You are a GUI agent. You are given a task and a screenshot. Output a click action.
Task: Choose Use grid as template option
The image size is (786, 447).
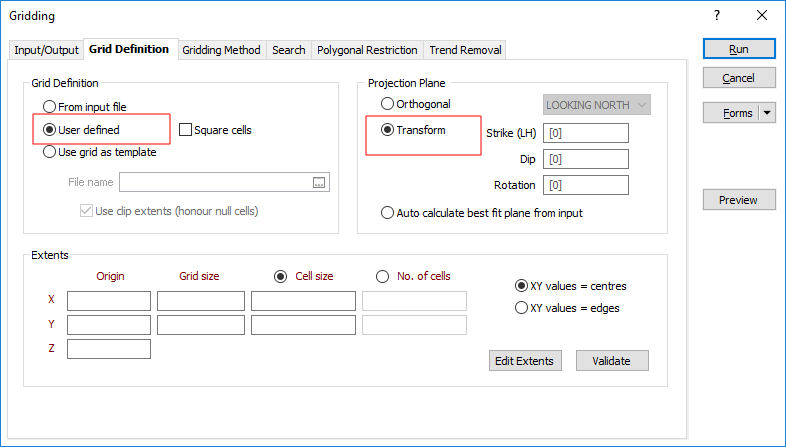pyautogui.click(x=50, y=152)
